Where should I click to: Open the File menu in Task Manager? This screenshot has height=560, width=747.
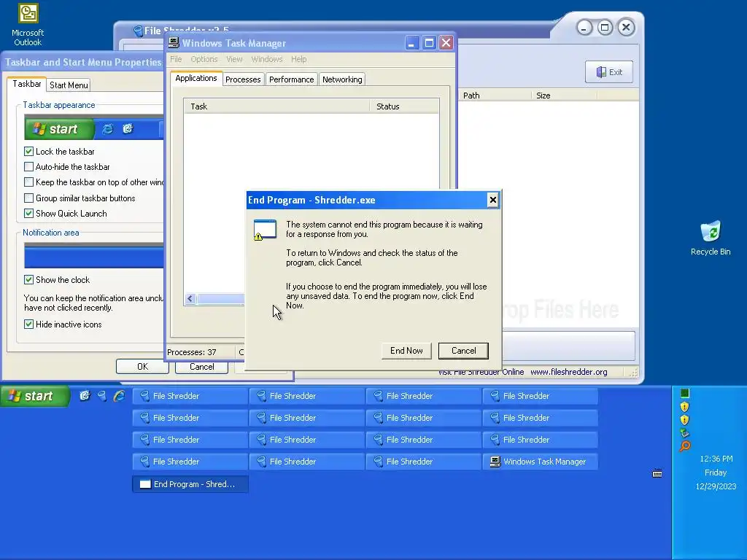tap(176, 59)
